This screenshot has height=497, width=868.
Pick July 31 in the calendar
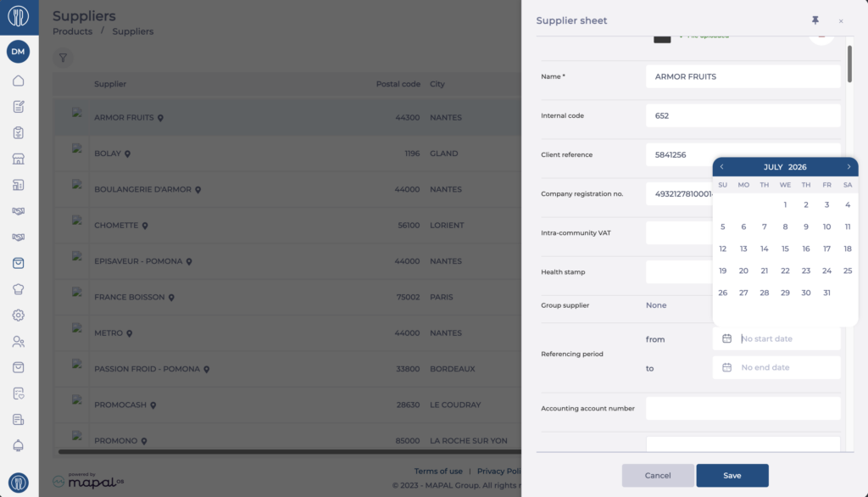(x=826, y=293)
